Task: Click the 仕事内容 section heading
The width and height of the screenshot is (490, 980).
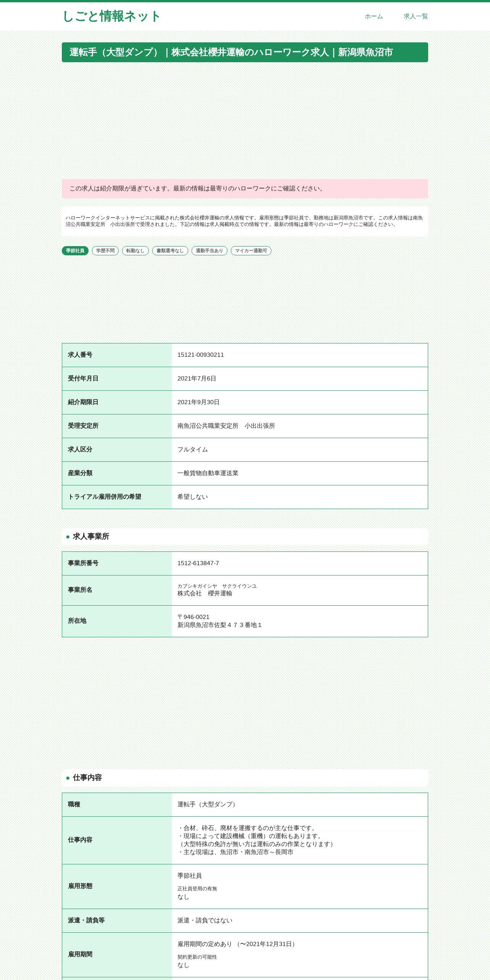Action: [x=245, y=778]
